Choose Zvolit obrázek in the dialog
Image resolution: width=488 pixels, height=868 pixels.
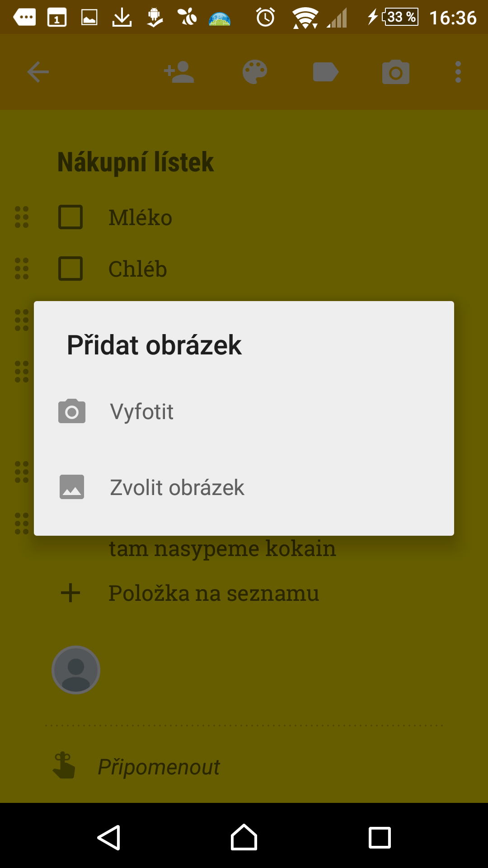point(244,487)
